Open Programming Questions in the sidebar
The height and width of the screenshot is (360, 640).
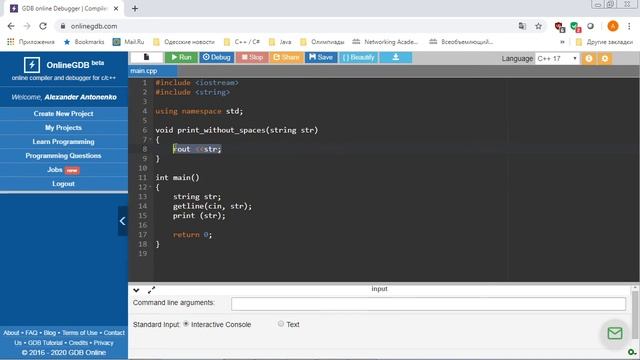[64, 156]
